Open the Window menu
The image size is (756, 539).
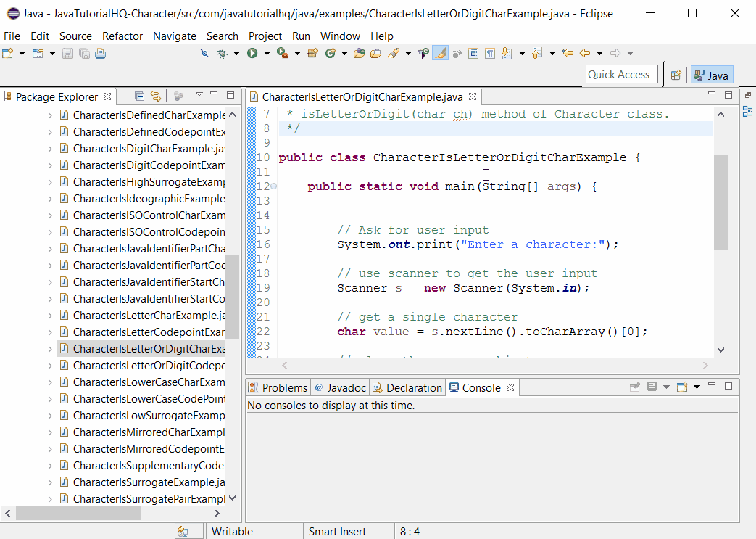(338, 36)
